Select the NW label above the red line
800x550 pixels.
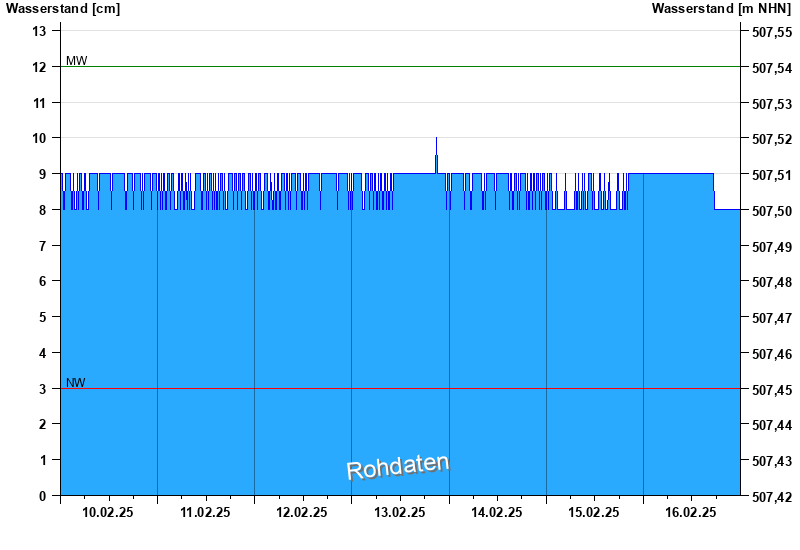75,383
